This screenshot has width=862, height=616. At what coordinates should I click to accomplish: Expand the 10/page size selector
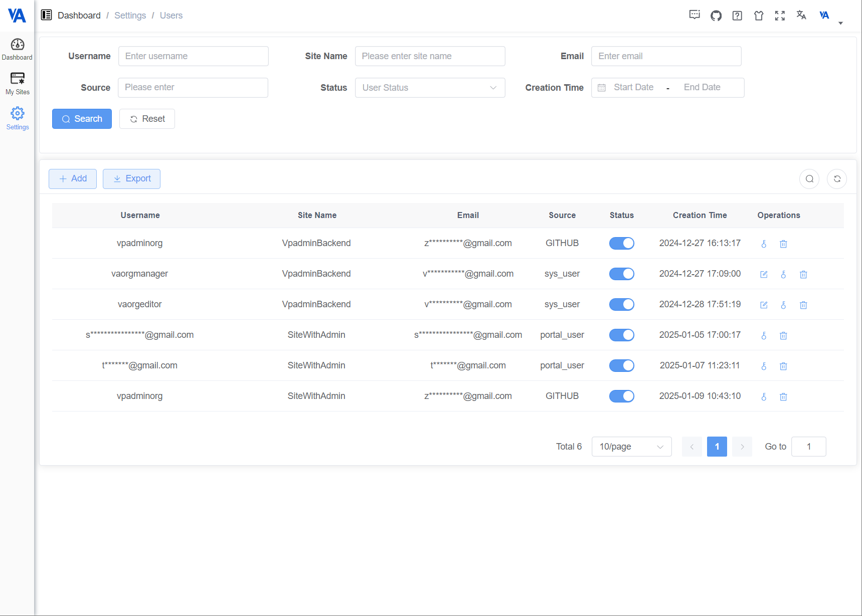click(631, 447)
